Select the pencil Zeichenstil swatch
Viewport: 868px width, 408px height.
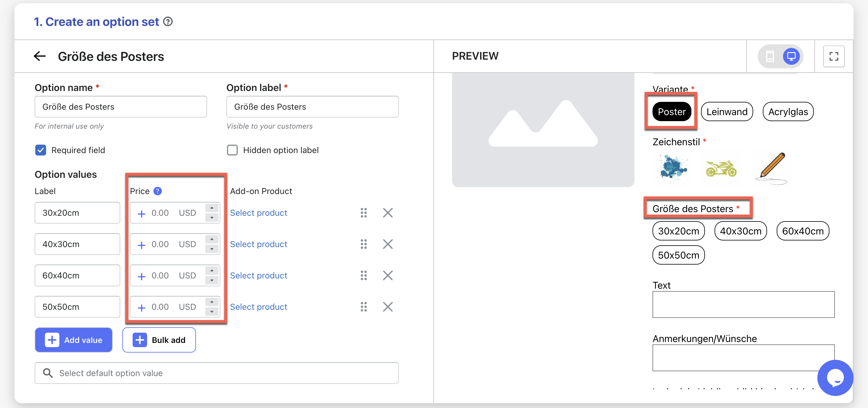tap(772, 168)
